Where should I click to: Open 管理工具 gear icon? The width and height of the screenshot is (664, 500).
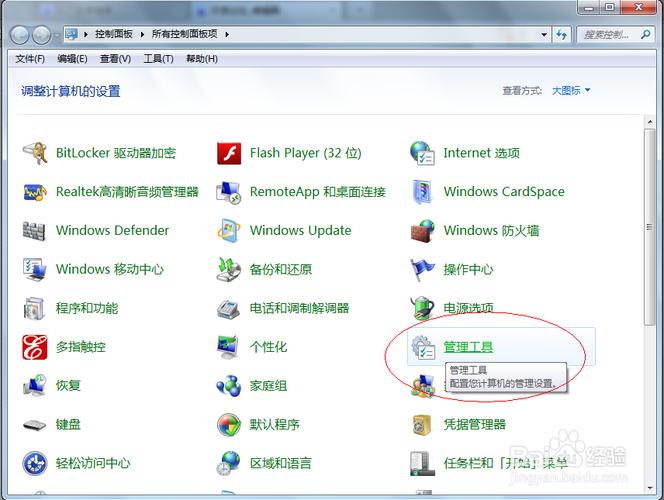coord(423,347)
